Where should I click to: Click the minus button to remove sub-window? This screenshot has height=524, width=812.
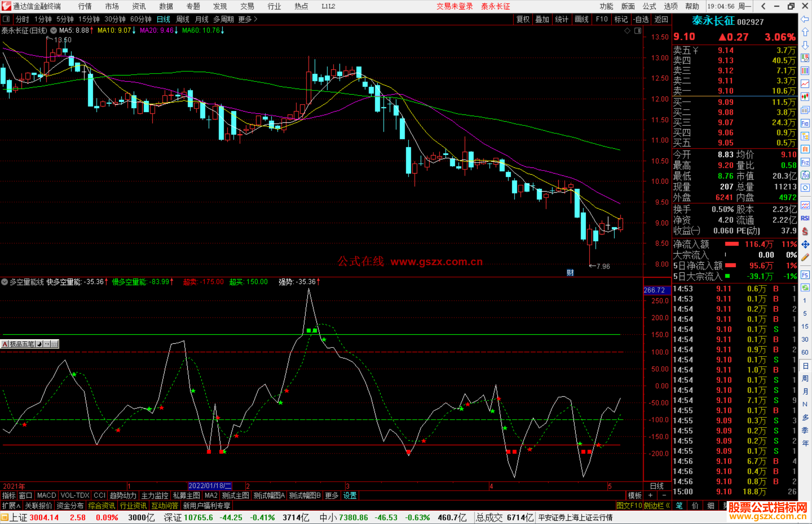664,495
